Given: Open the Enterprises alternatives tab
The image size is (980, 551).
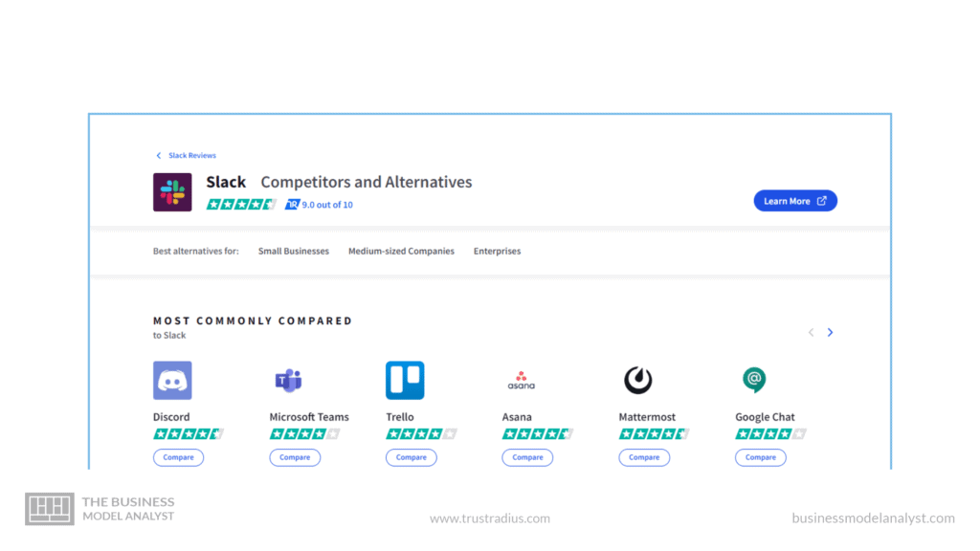Looking at the screenshot, I should point(497,252).
